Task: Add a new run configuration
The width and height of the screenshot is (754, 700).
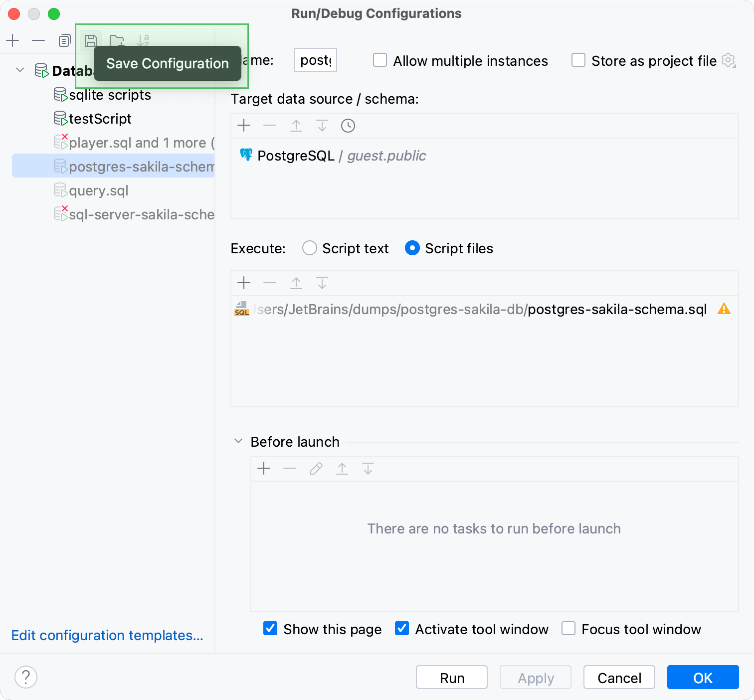Action: pyautogui.click(x=12, y=40)
